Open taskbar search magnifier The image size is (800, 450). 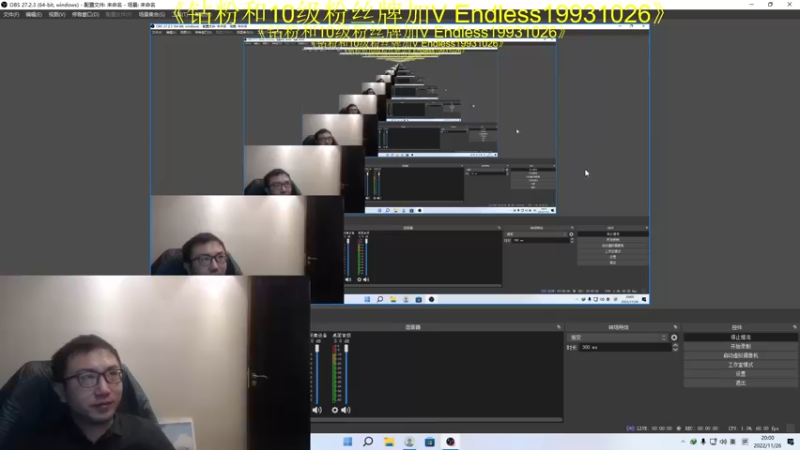tap(368, 441)
